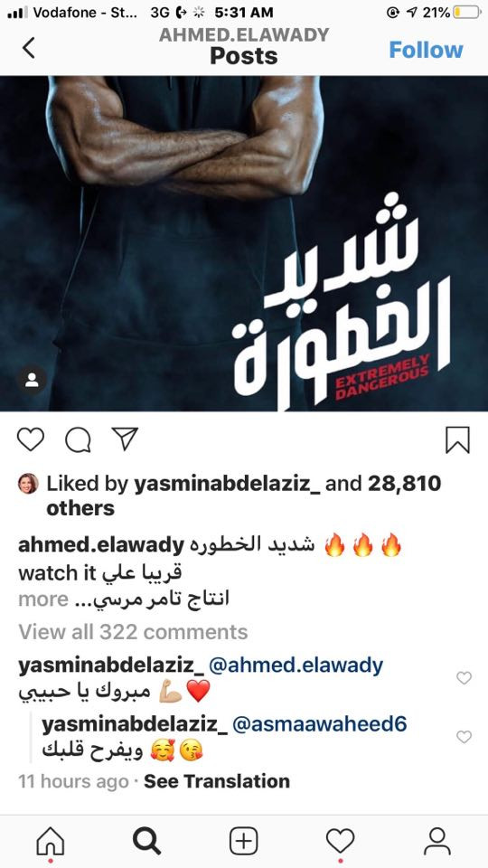Open yasminabdelaziz_ profile from Liked by line

click(228, 484)
